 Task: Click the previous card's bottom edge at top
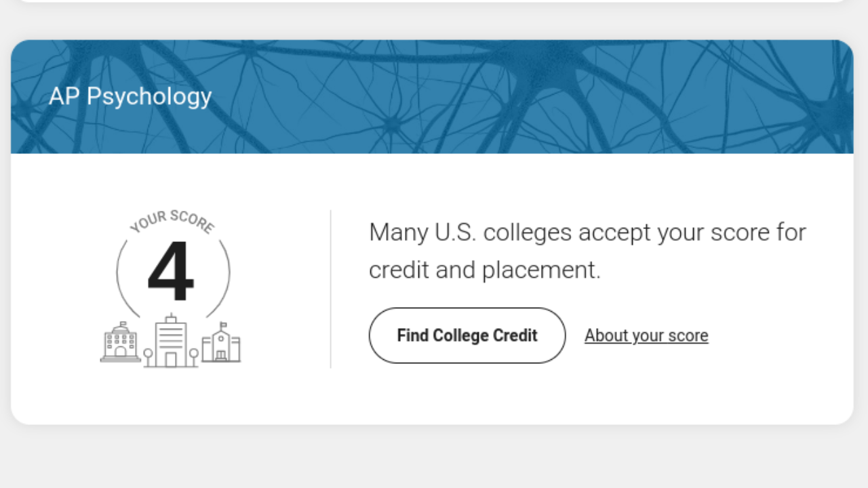(x=432, y=1)
